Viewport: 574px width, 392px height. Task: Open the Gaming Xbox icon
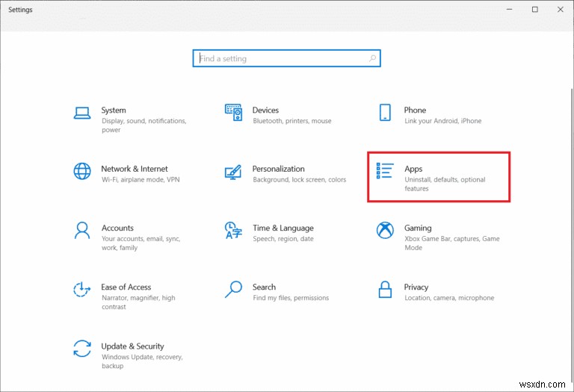(385, 230)
